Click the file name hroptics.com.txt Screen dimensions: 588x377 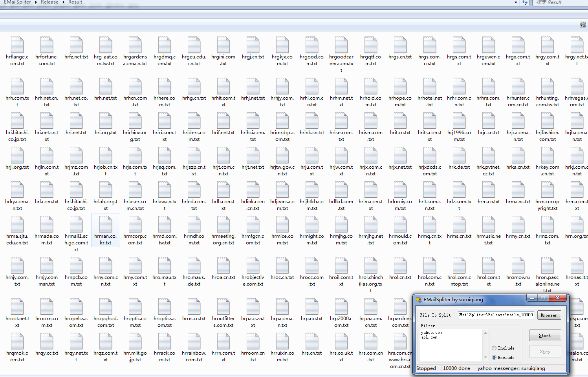[165, 322]
